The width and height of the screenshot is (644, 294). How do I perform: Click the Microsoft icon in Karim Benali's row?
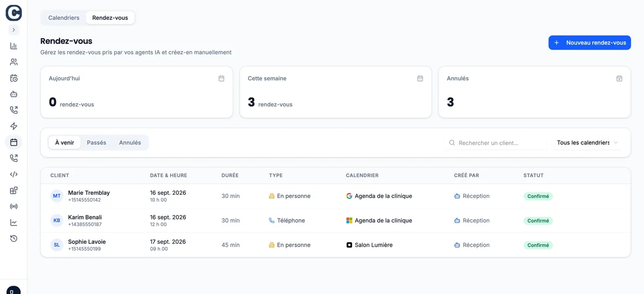click(349, 220)
